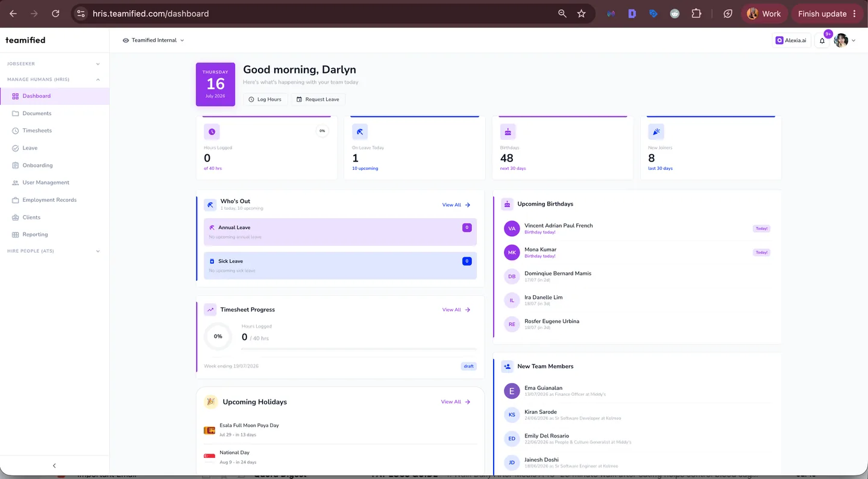Click the On Leave Today umbrella icon
Image resolution: width=868 pixels, height=479 pixels.
pos(360,131)
